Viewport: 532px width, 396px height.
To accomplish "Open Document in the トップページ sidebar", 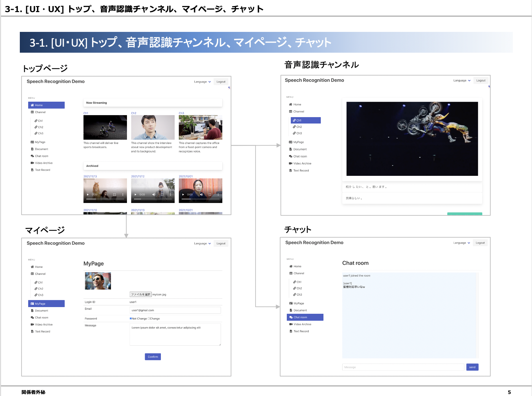I will pos(40,149).
